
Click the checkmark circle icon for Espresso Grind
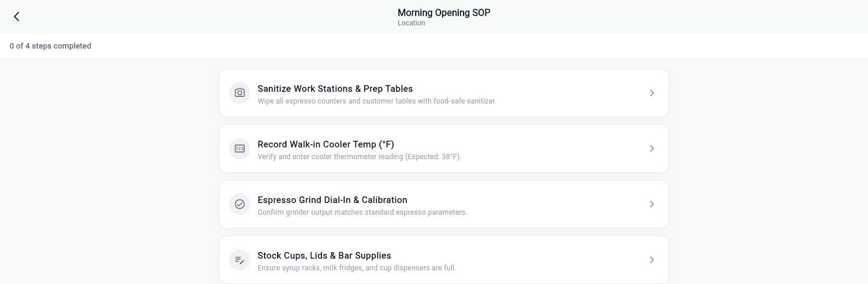point(240,204)
